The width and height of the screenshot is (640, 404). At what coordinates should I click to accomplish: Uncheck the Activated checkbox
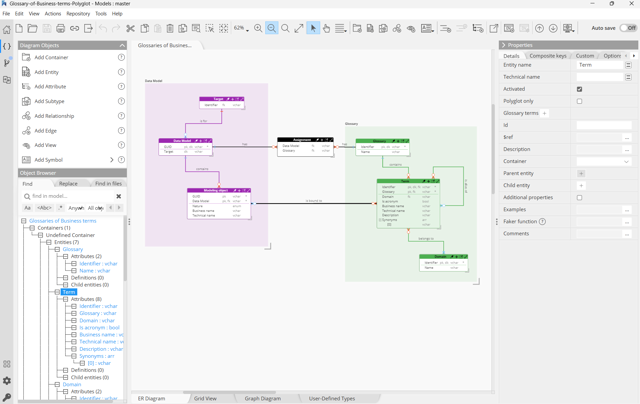(x=580, y=89)
